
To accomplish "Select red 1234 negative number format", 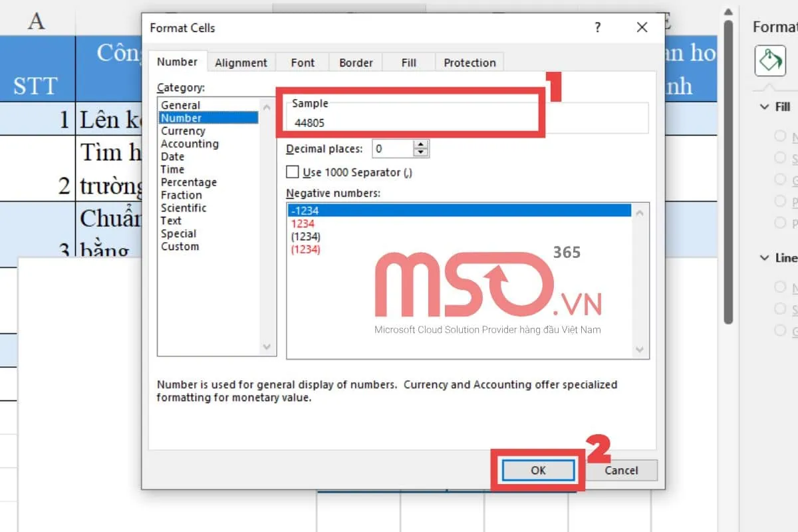I will (x=303, y=223).
